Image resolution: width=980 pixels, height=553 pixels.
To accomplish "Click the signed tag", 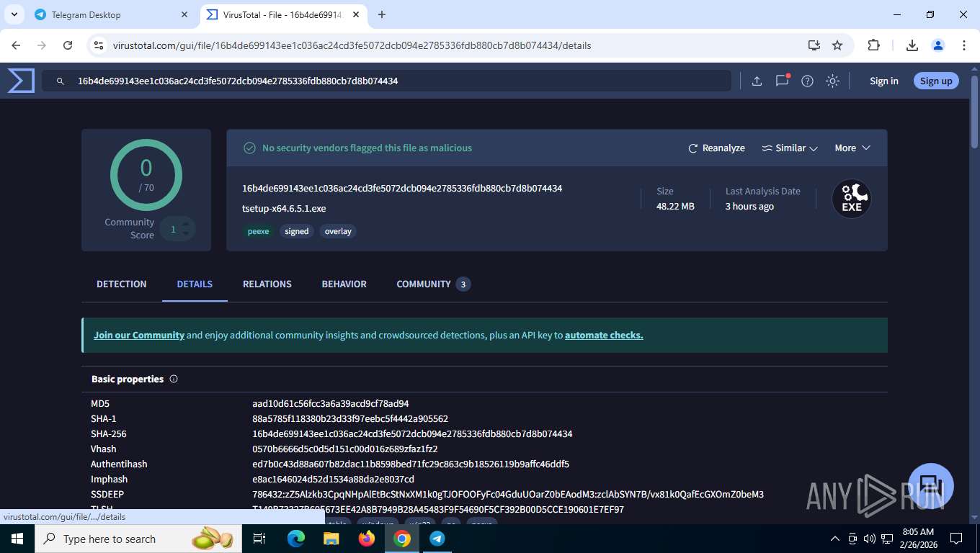I will tap(297, 231).
